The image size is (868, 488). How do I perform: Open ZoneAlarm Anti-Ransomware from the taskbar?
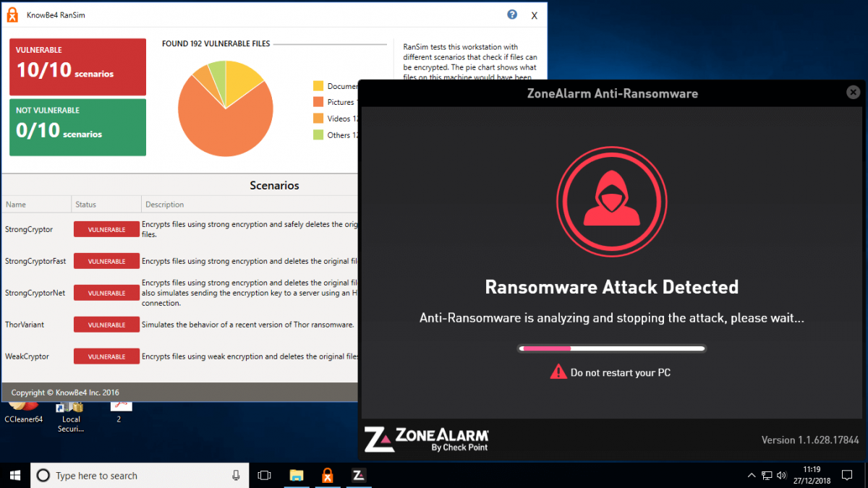pyautogui.click(x=358, y=475)
